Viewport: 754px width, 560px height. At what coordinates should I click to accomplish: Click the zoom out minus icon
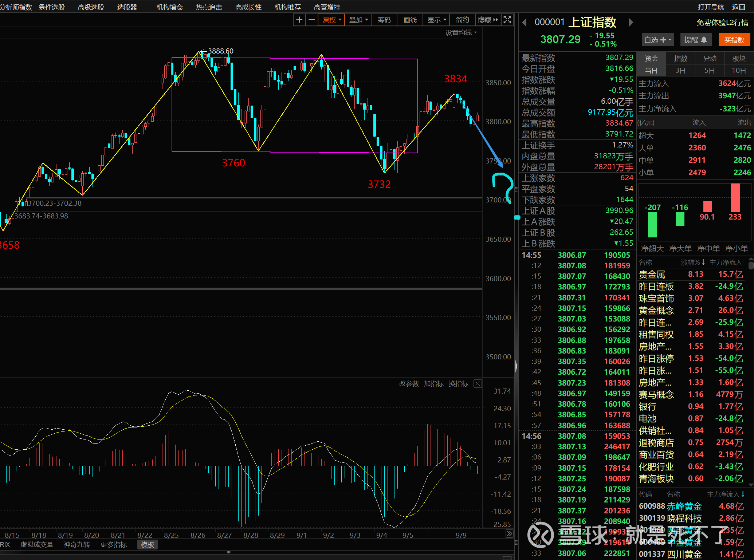click(312, 20)
